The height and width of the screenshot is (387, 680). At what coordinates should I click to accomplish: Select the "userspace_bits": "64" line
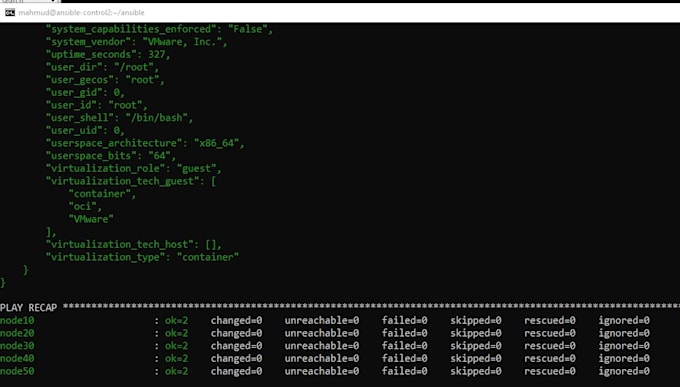point(111,156)
